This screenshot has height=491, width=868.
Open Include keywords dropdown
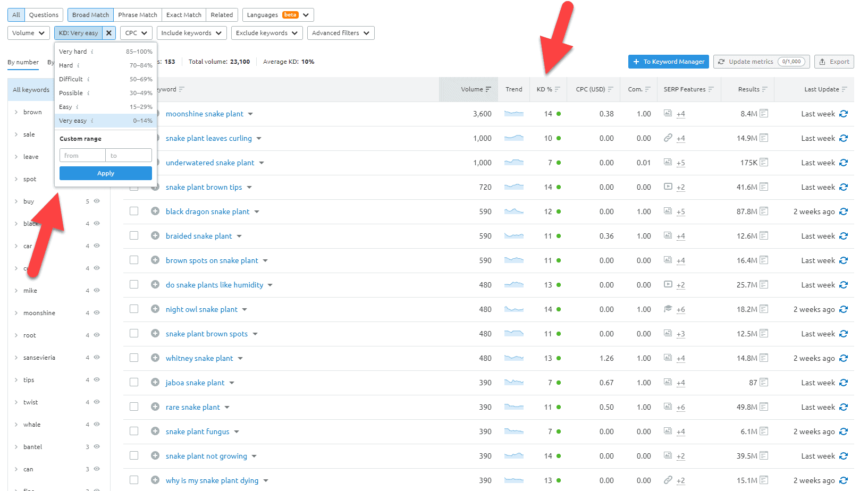(192, 33)
